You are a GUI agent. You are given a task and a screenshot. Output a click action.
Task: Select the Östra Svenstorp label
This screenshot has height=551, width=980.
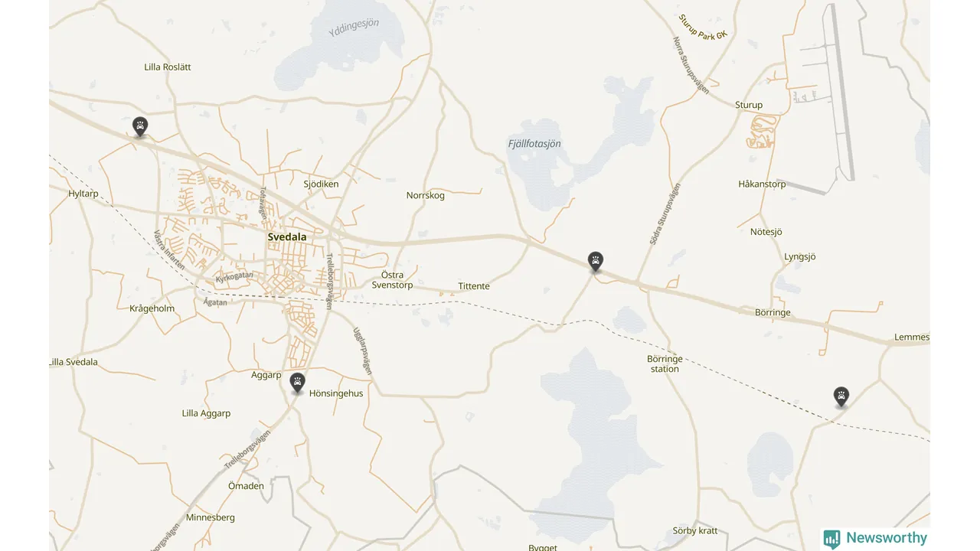click(392, 280)
